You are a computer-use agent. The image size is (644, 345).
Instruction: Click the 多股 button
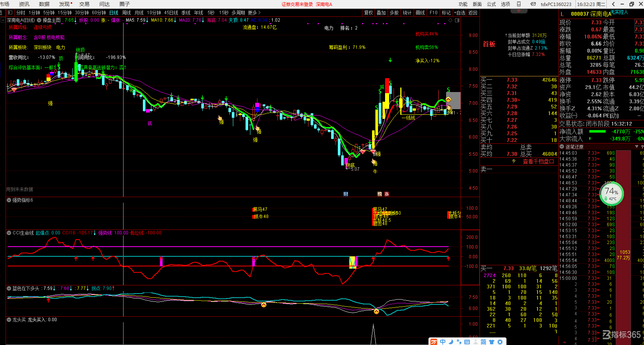pos(394,13)
